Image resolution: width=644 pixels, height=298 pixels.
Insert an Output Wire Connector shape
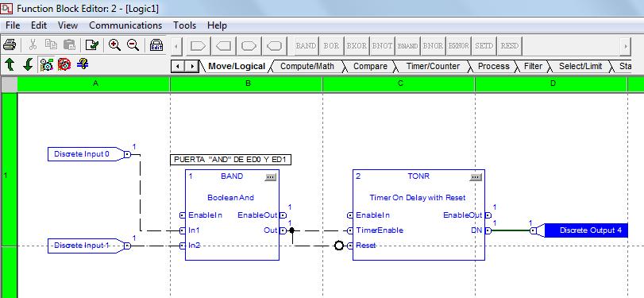[x=249, y=46]
